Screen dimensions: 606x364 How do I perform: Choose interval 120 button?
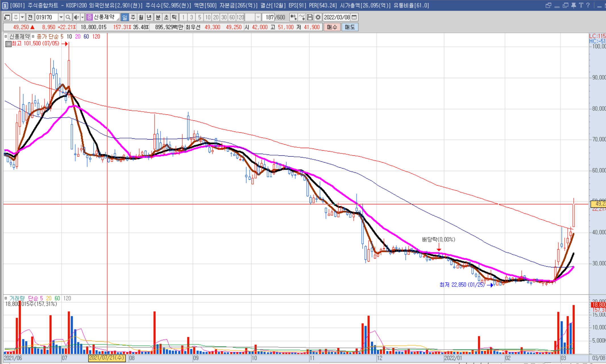(240, 17)
